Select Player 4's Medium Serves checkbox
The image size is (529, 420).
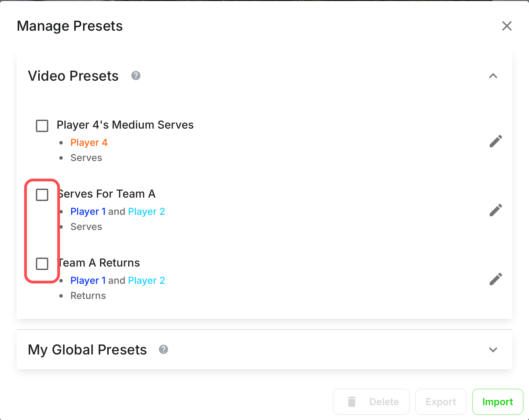(42, 126)
